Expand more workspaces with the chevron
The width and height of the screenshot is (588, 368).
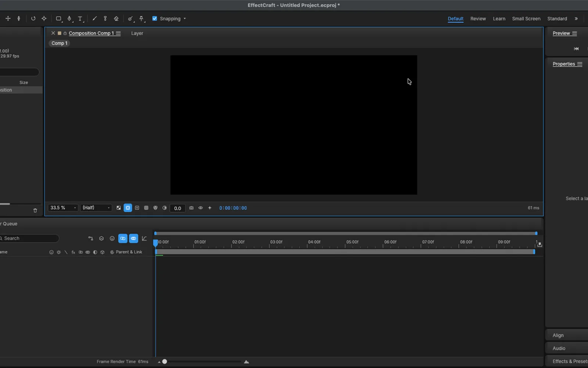(x=576, y=19)
